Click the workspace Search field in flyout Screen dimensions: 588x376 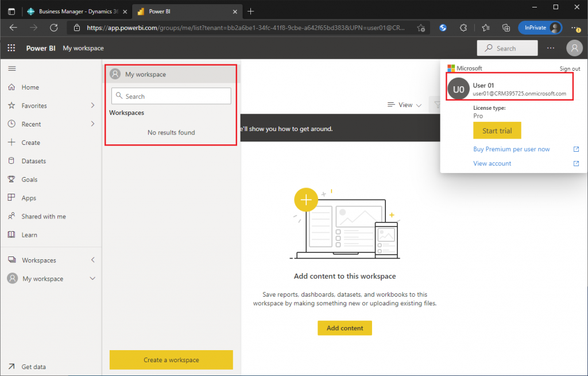[x=171, y=96]
